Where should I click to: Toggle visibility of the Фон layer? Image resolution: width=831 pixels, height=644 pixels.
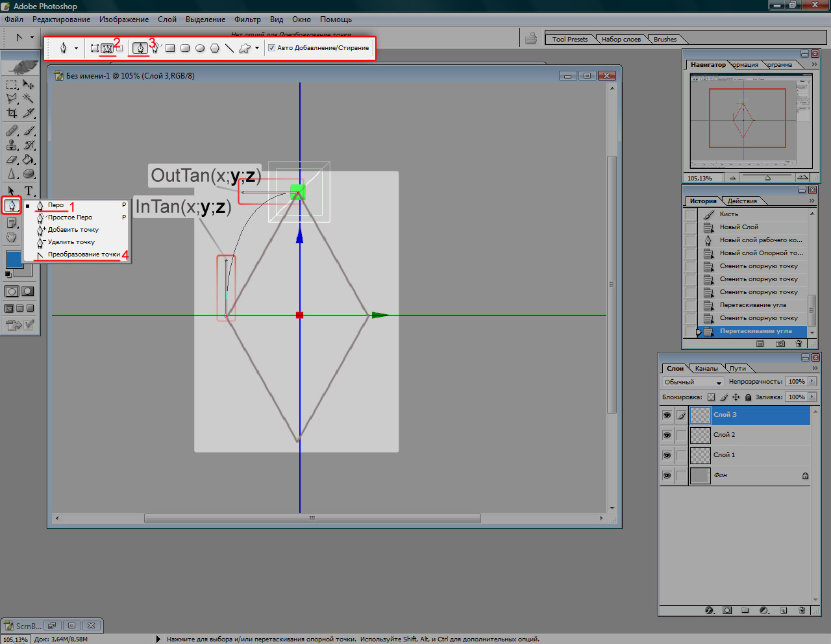[x=667, y=475]
